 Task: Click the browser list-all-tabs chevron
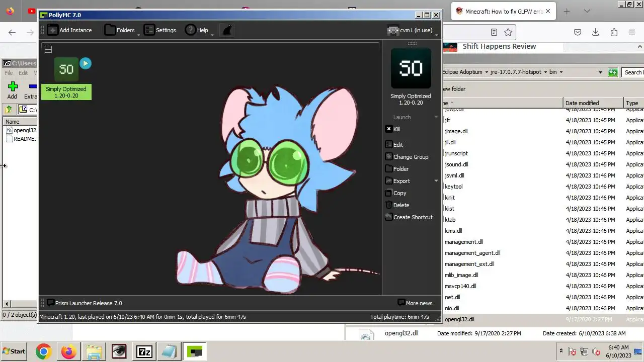click(x=587, y=11)
